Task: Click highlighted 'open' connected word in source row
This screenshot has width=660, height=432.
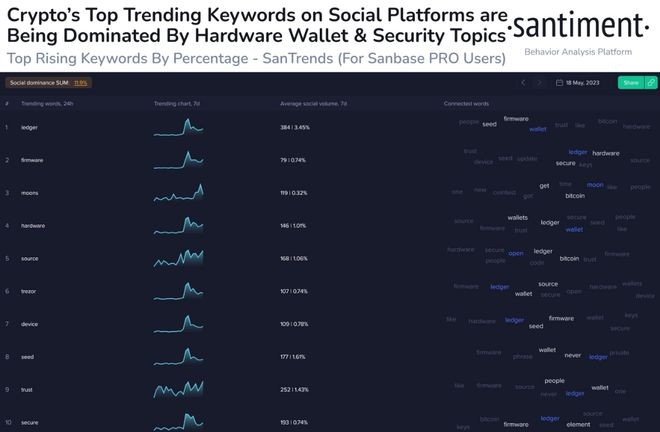Action: pos(516,253)
